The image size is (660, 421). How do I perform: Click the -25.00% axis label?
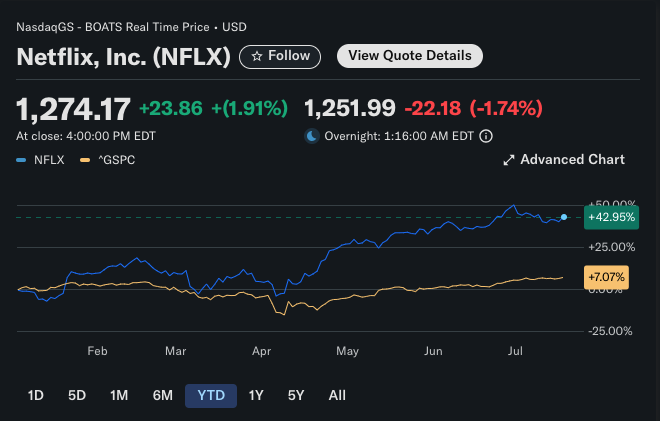click(610, 331)
